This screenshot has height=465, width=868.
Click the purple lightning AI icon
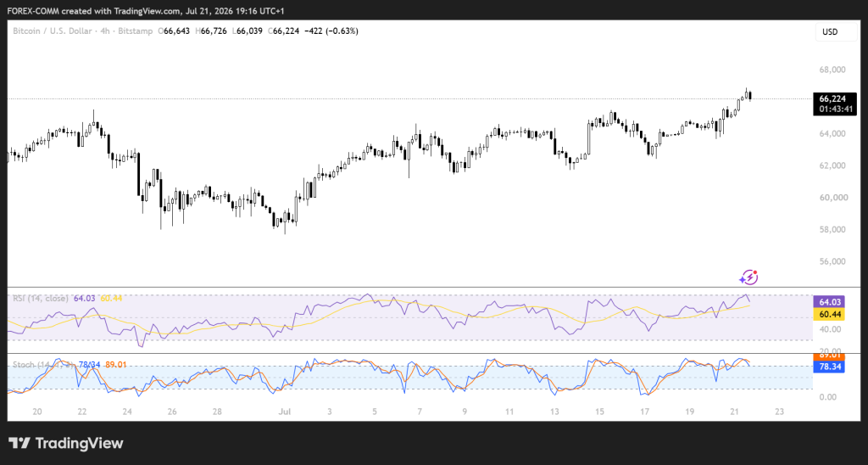748,277
